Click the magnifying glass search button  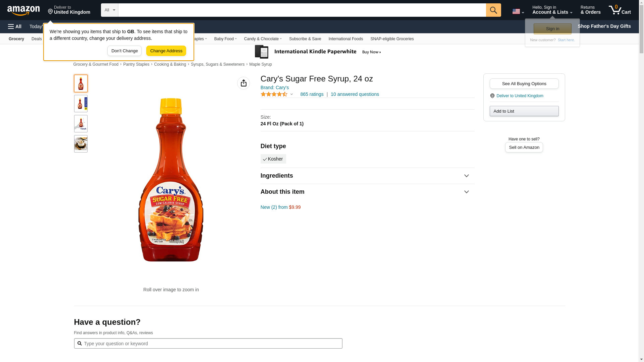493,10
